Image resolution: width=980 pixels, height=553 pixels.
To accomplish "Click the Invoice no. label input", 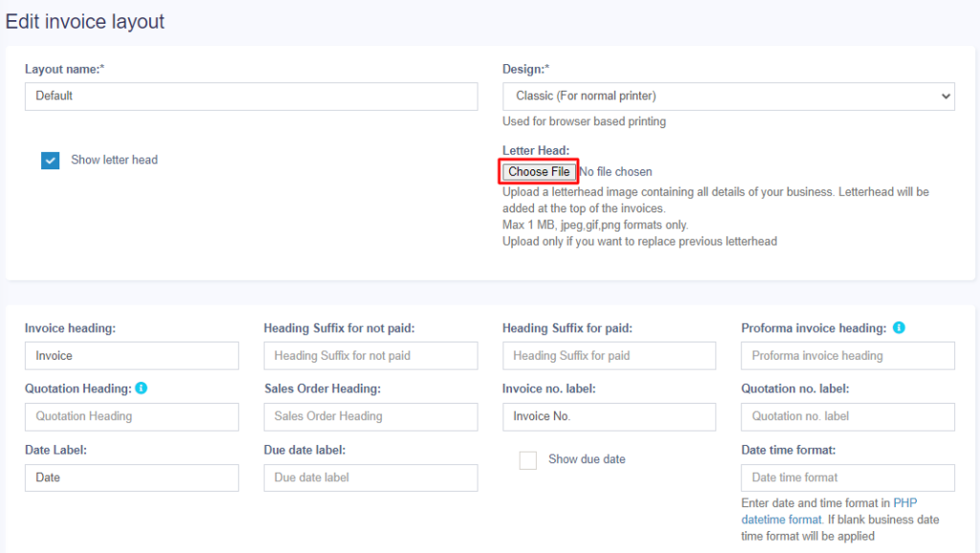I will point(609,417).
